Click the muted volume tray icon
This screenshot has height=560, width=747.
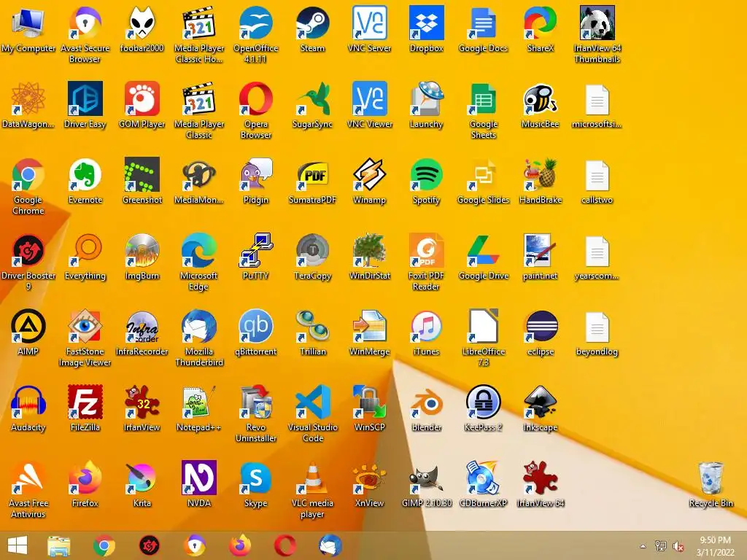[x=678, y=546]
